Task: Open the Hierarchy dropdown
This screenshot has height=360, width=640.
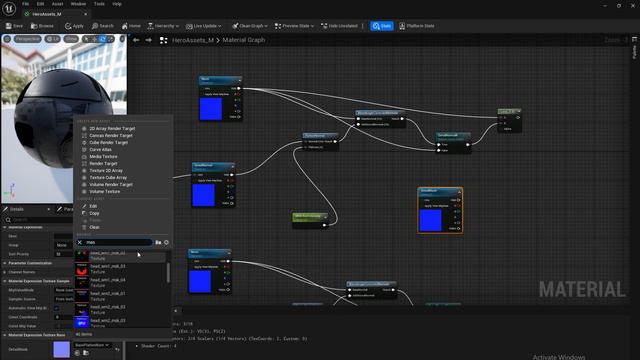Action: (163, 26)
